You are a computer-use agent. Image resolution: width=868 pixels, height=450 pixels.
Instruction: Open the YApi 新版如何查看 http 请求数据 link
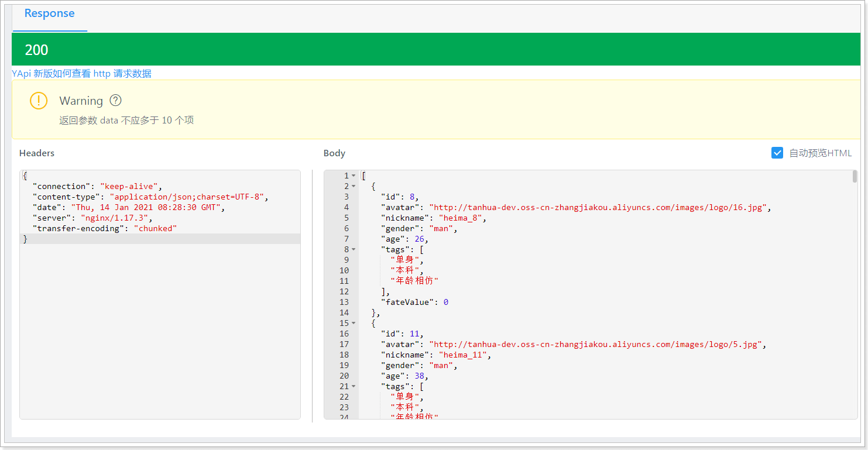(82, 73)
